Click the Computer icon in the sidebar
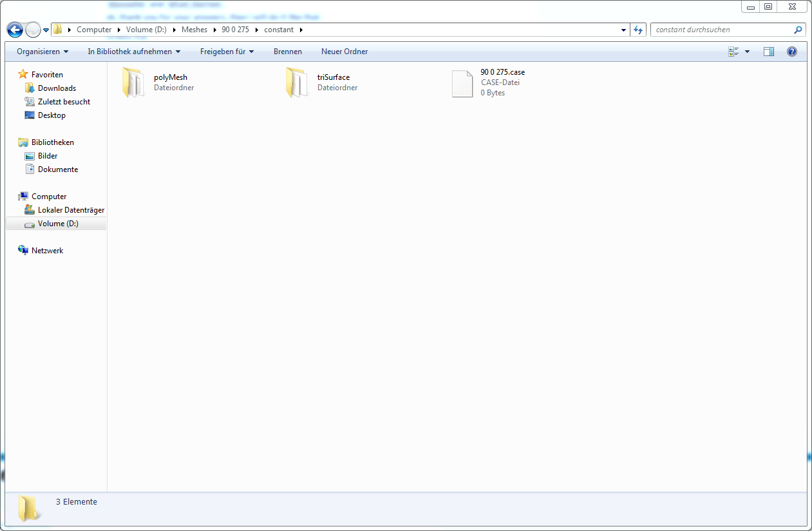 pos(23,196)
